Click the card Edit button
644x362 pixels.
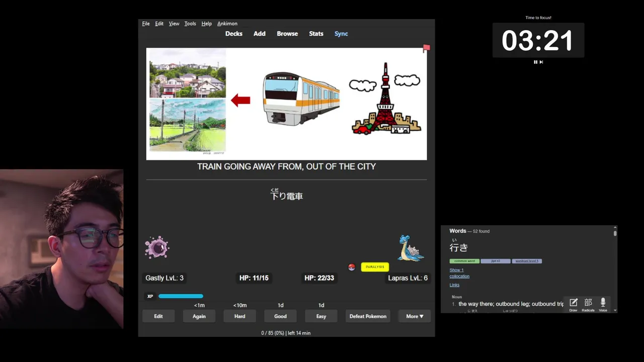pyautogui.click(x=158, y=316)
